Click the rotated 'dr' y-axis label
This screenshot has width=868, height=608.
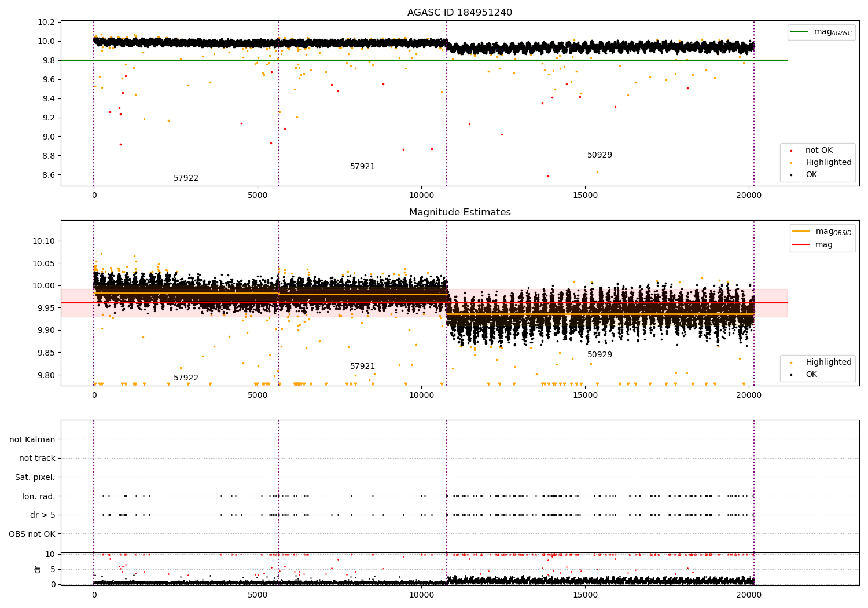(x=38, y=569)
